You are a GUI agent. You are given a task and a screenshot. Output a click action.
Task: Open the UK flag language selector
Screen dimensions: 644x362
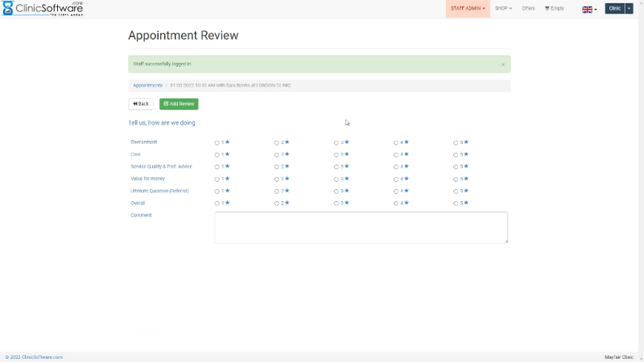tap(589, 9)
